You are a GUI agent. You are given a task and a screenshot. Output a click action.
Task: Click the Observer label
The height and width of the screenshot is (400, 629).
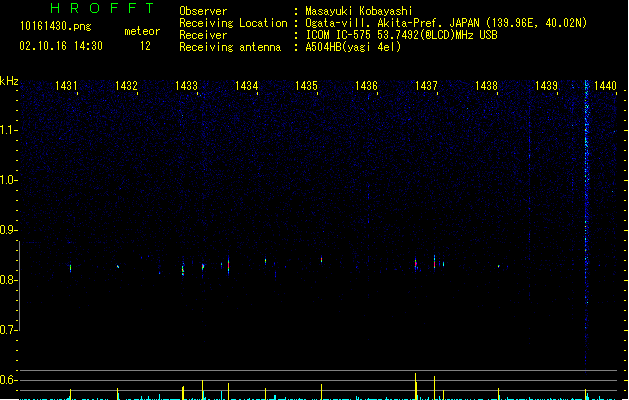point(203,11)
